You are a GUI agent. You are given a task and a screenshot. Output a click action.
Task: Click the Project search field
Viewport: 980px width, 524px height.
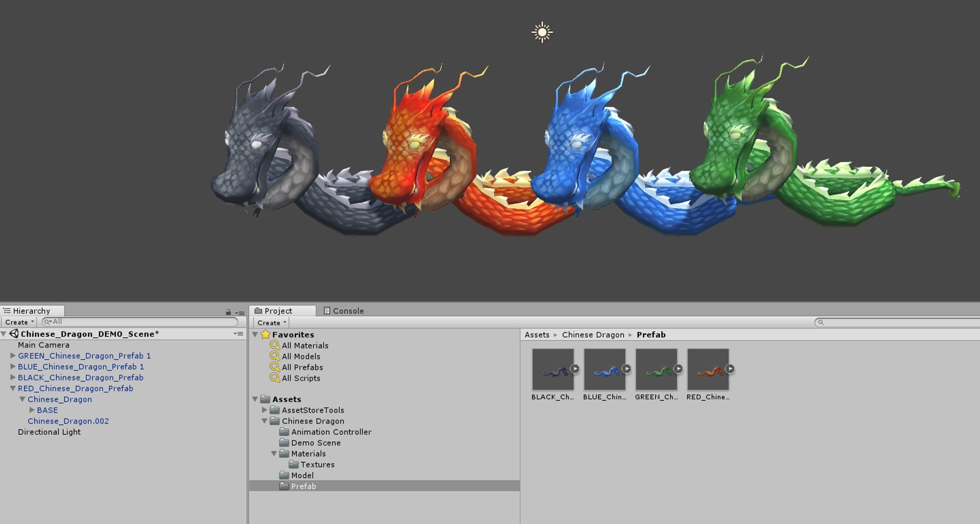point(897,322)
